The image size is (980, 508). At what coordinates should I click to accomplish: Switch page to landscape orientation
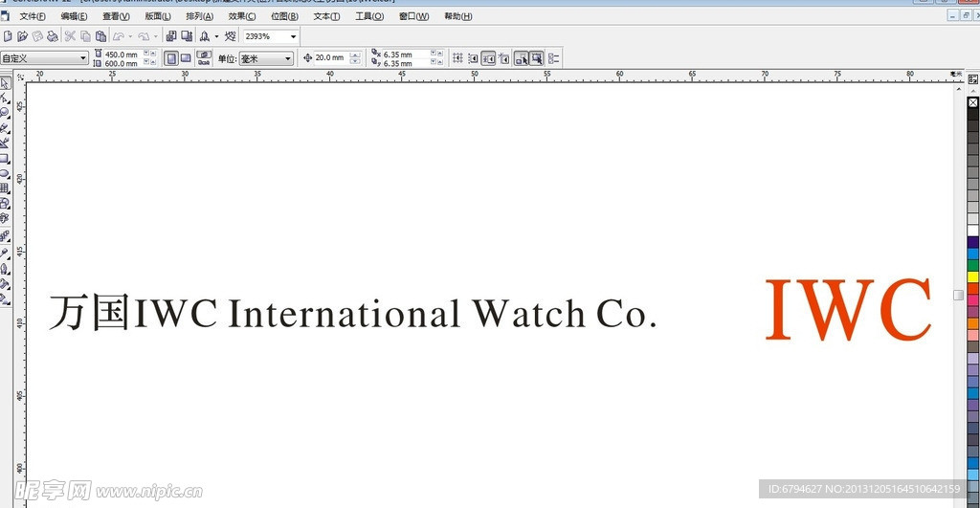186,58
